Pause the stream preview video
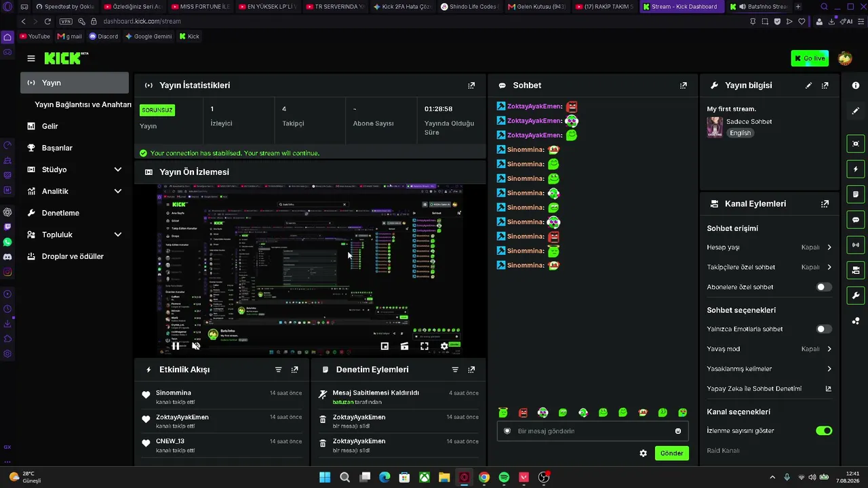The width and height of the screenshot is (868, 488). pos(176,346)
